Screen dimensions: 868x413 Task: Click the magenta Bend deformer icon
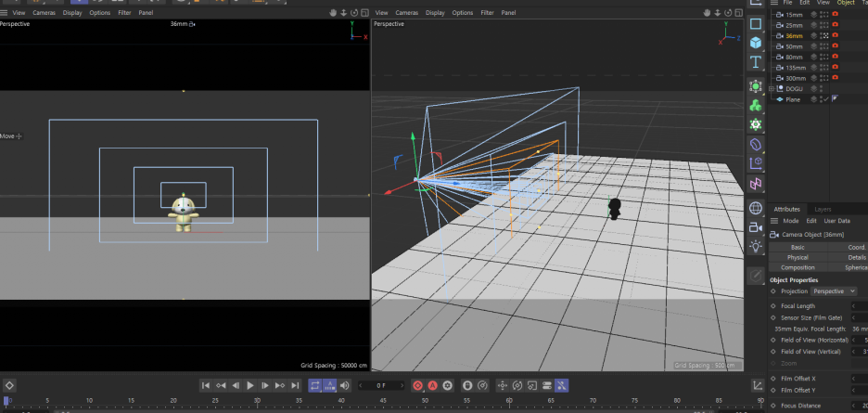[x=756, y=183]
